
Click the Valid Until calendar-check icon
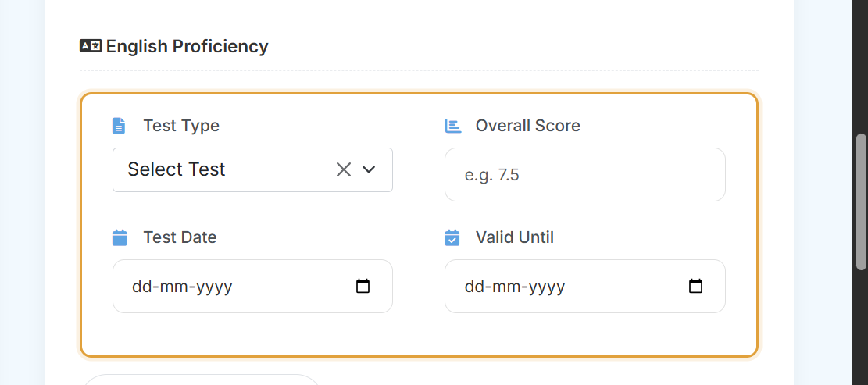click(x=452, y=238)
